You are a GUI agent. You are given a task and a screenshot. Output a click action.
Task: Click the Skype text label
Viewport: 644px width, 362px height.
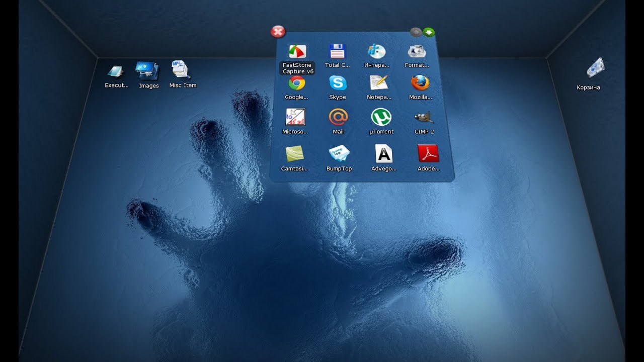[x=338, y=97]
